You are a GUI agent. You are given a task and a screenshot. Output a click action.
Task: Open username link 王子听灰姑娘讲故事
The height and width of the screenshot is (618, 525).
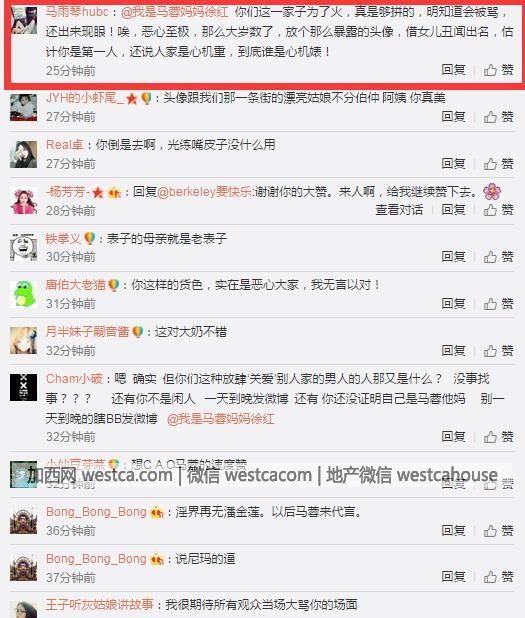tap(99, 604)
